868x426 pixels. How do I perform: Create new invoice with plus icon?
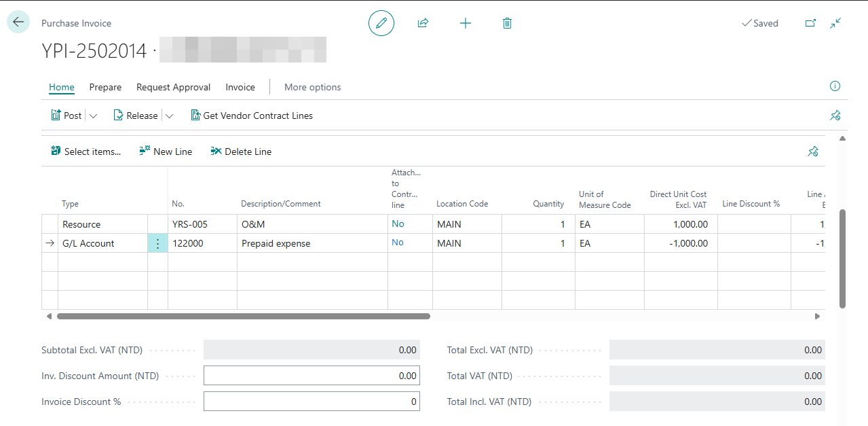point(466,23)
